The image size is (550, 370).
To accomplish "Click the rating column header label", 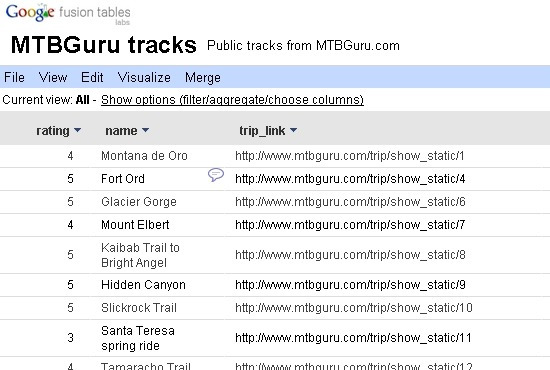I will point(53,131).
